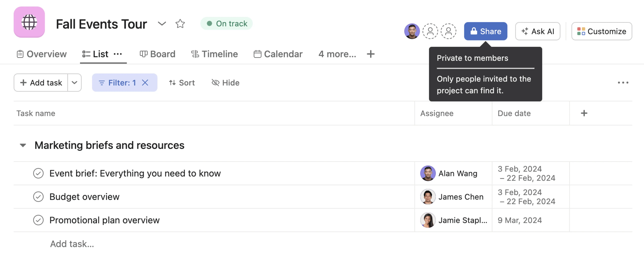Mark 'Budget overview' task complete

click(x=38, y=197)
